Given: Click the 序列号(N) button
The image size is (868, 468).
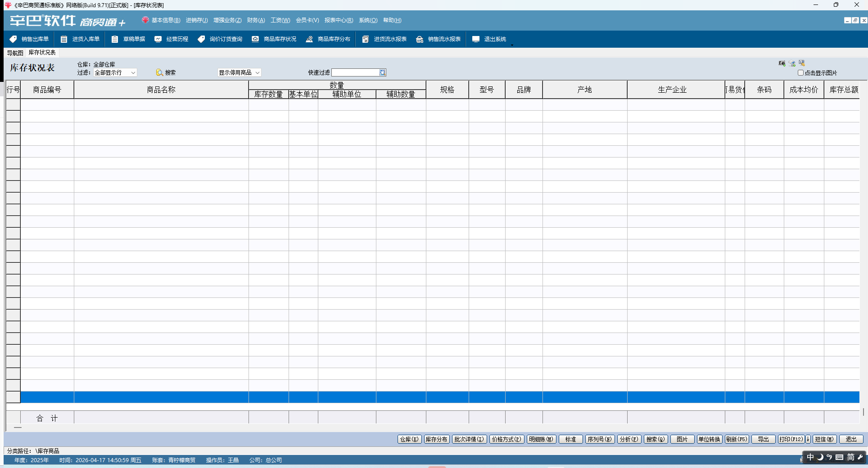Looking at the screenshot, I should point(600,439).
